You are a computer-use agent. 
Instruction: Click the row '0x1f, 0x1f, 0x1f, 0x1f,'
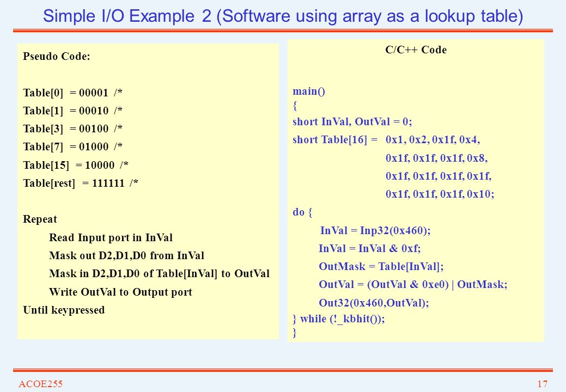[439, 176]
